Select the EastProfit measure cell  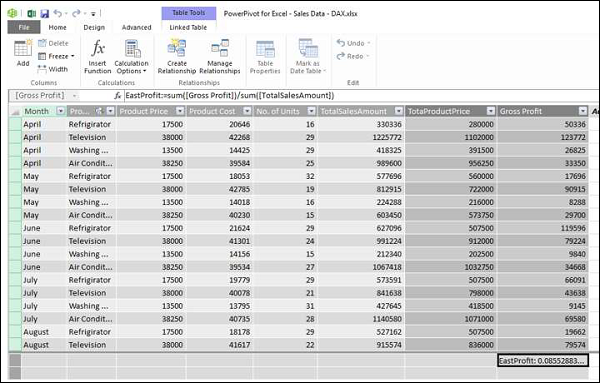point(543,360)
